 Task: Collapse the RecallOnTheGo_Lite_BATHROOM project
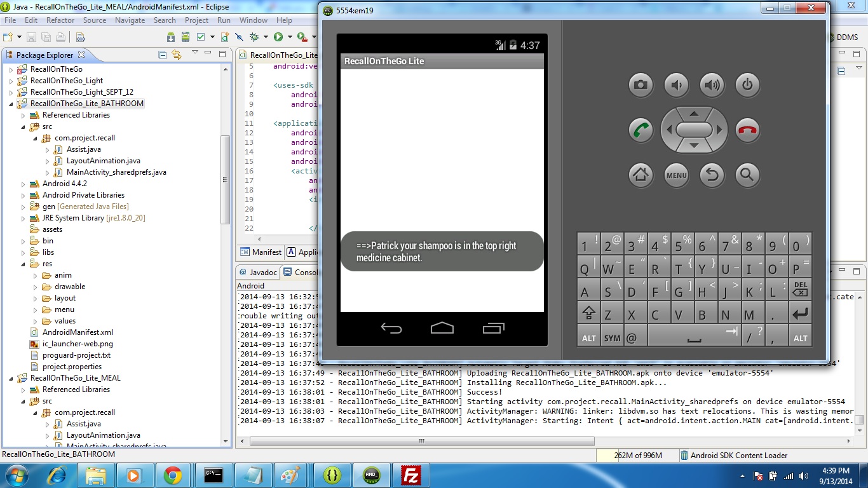tap(11, 104)
